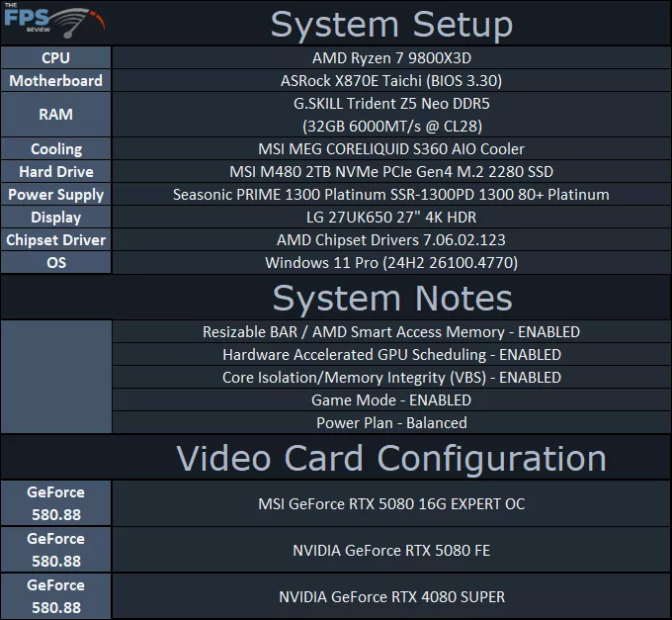672x620 pixels.
Task: Select G.SKILL Trident Z5 Neo DDR5 text
Action: point(391,103)
